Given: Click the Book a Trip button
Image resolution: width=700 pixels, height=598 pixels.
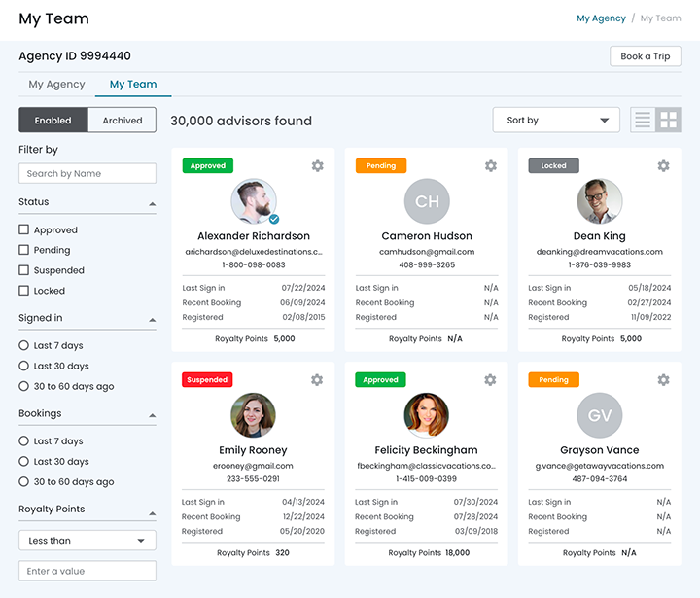Looking at the screenshot, I should click(x=645, y=56).
